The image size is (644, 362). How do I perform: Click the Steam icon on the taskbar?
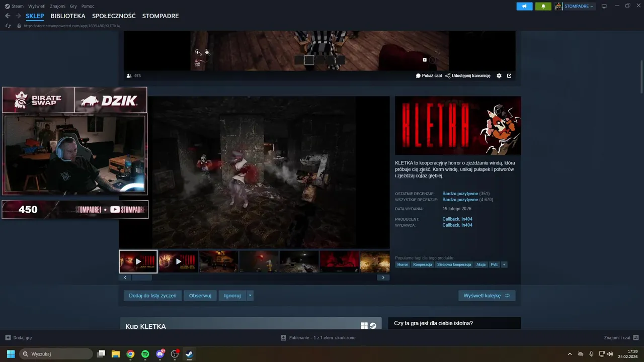tap(189, 354)
